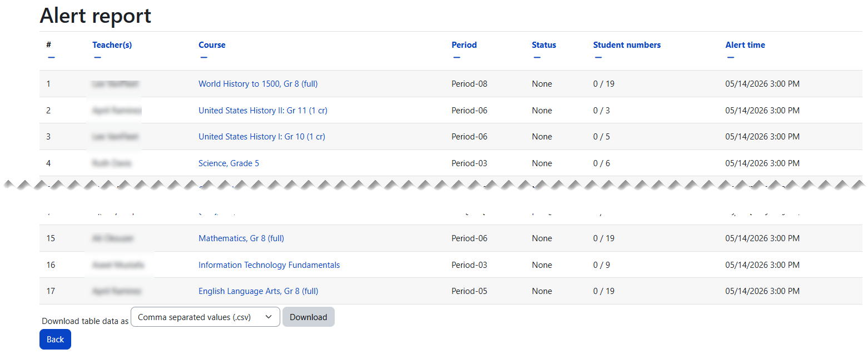Screen dimensions: 868x359
Task: Select the 0 / 9 student numbers cell
Action: click(602, 265)
